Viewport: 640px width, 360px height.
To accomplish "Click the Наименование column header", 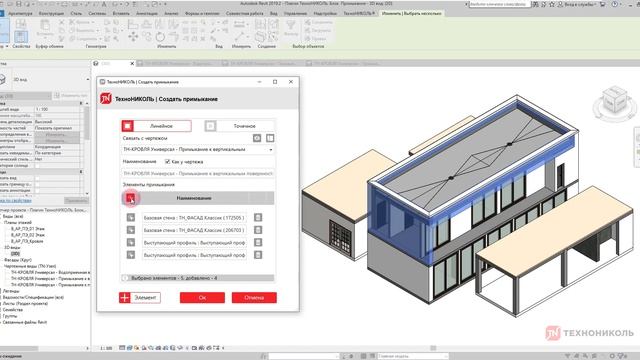I will pyautogui.click(x=194, y=198).
